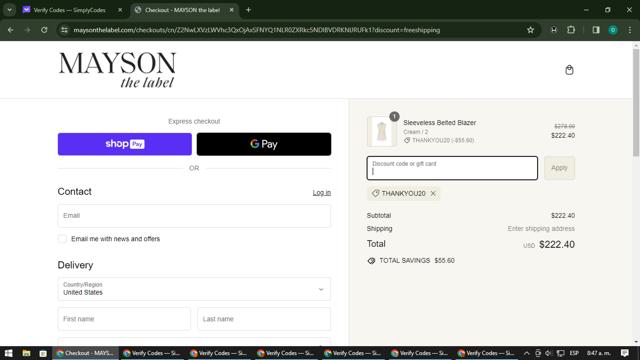Viewport: 640px width, 360px height.
Task: Focus the Email input field
Action: tap(194, 216)
